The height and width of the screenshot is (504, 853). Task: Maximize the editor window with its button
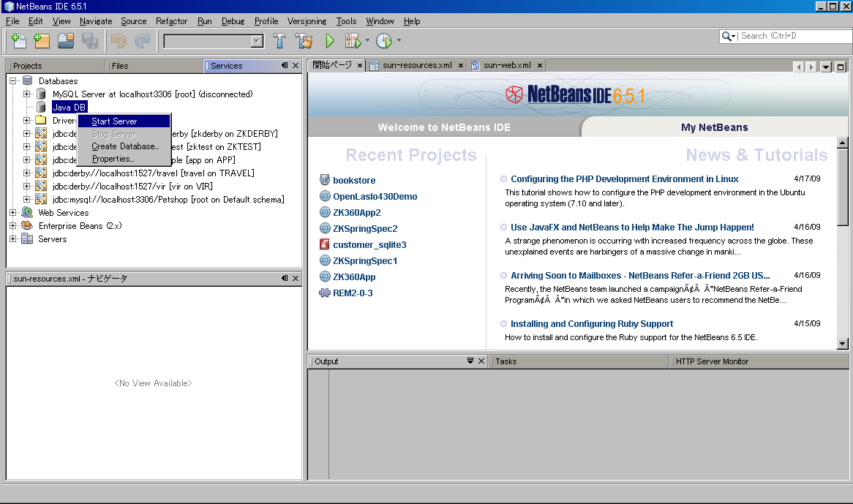[x=841, y=67]
